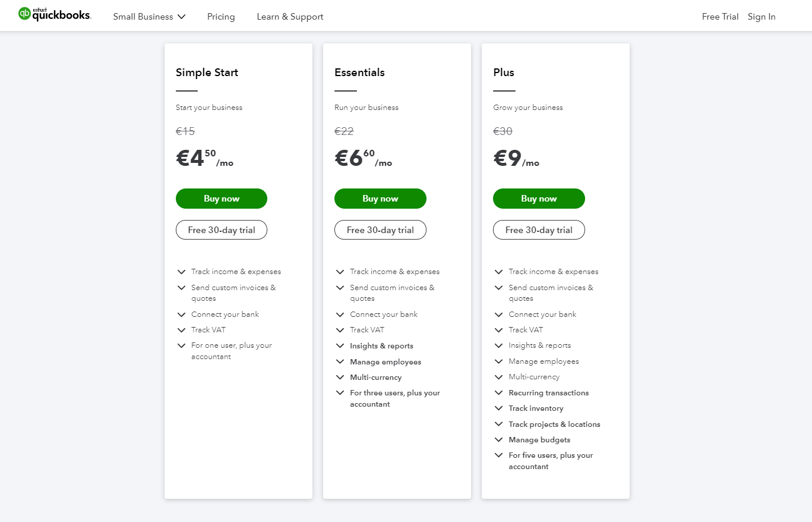This screenshot has height=522, width=812.
Task: Buy now for Simple Start plan
Action: tap(222, 199)
